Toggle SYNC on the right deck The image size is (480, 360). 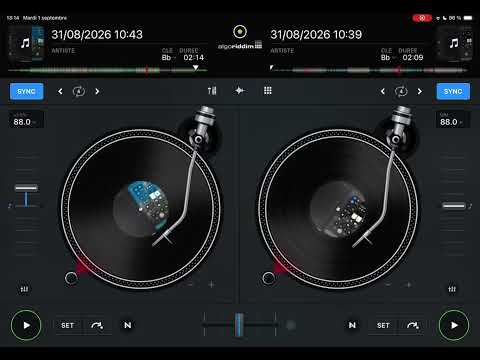point(453,91)
